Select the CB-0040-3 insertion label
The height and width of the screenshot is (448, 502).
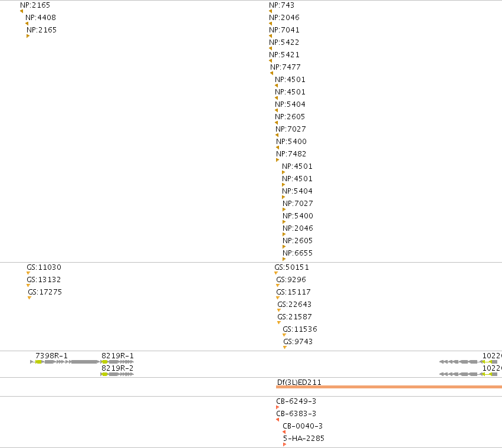point(303,426)
